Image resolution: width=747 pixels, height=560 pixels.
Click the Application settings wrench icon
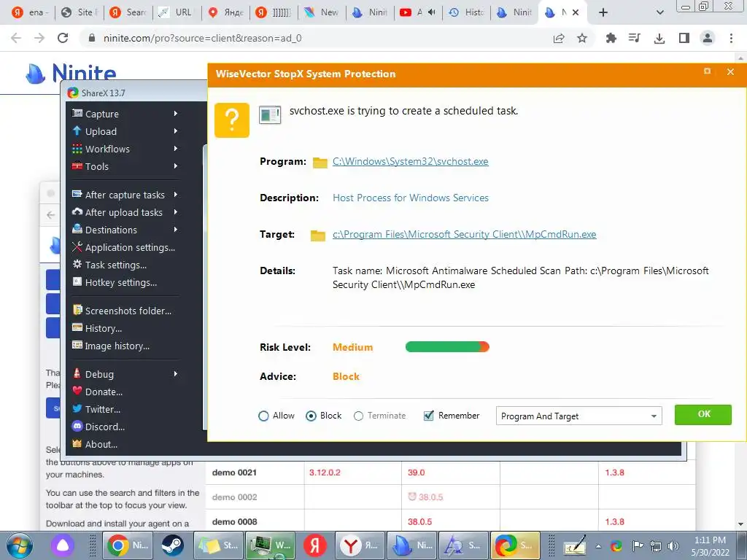pos(77,246)
